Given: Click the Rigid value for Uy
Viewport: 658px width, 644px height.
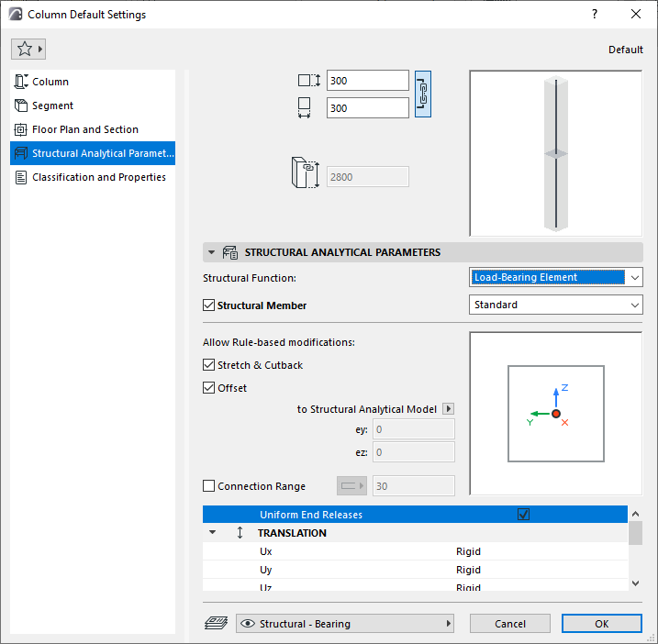Looking at the screenshot, I should click(468, 570).
